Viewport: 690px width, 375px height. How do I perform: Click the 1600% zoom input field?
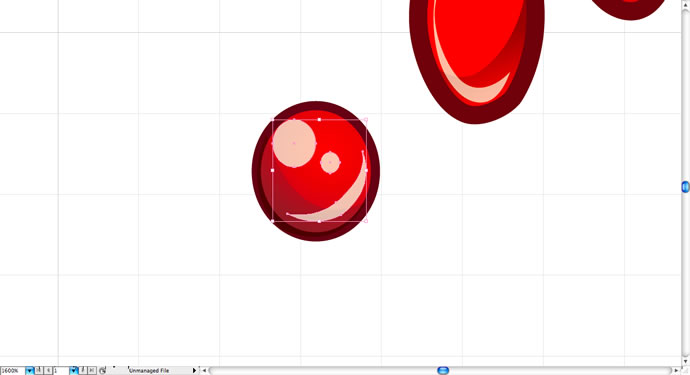12,371
